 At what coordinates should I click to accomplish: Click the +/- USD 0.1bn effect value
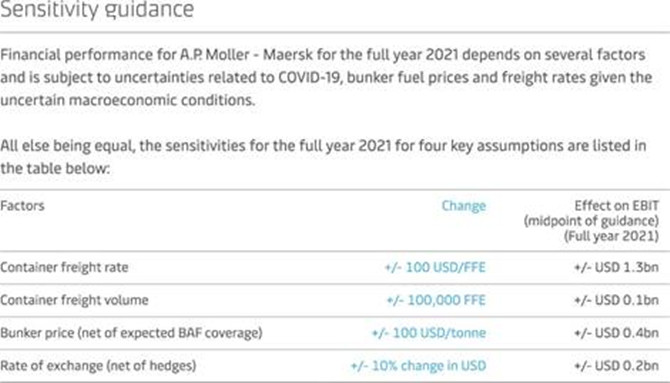[616, 300]
